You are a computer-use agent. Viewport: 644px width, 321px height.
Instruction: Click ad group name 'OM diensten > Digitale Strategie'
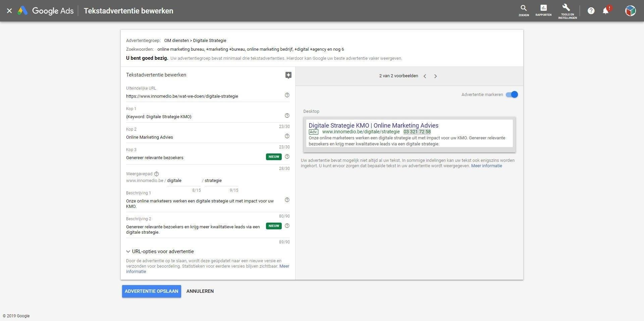[195, 41]
